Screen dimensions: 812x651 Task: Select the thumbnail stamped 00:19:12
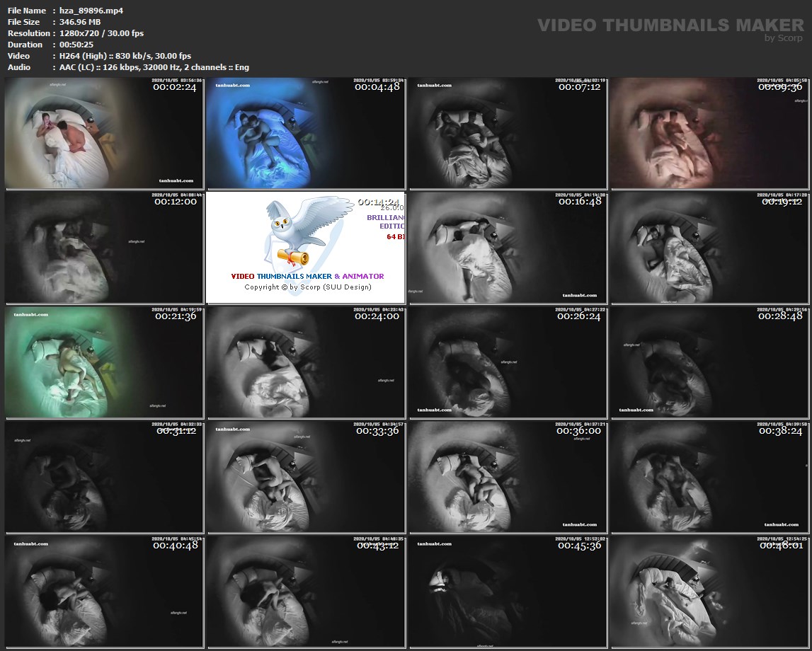pos(709,248)
